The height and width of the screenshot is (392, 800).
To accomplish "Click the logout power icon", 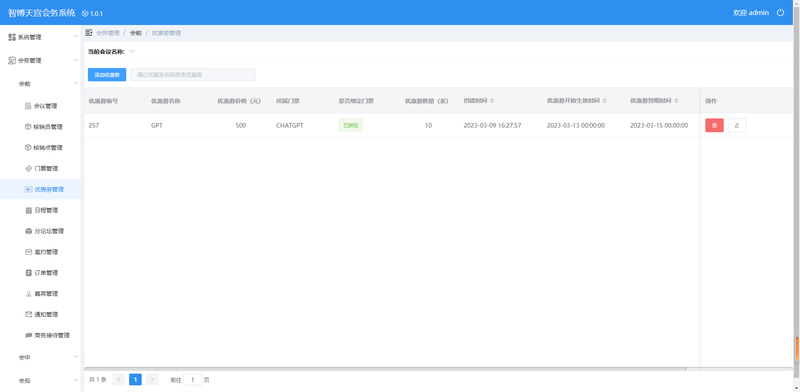I will tap(780, 13).
